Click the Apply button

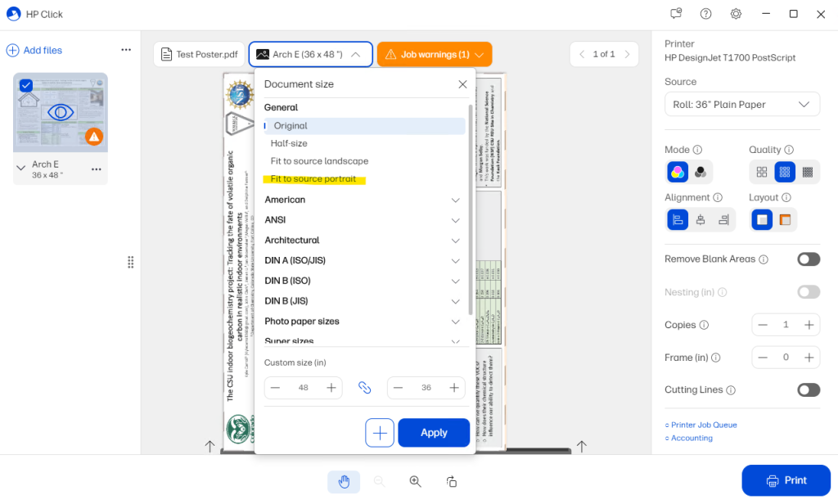click(434, 433)
